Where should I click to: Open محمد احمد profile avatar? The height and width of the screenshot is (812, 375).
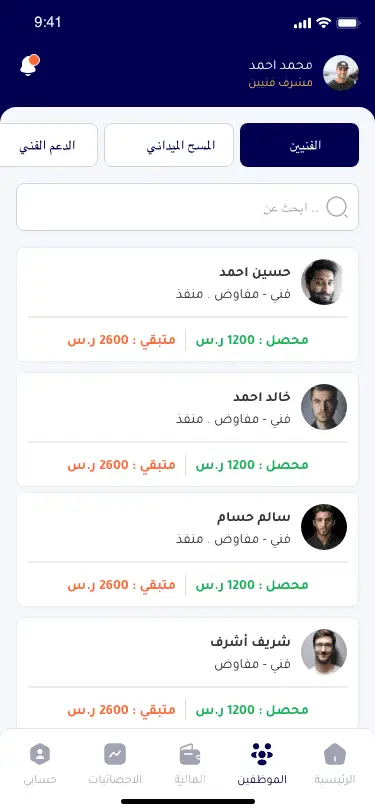(341, 73)
